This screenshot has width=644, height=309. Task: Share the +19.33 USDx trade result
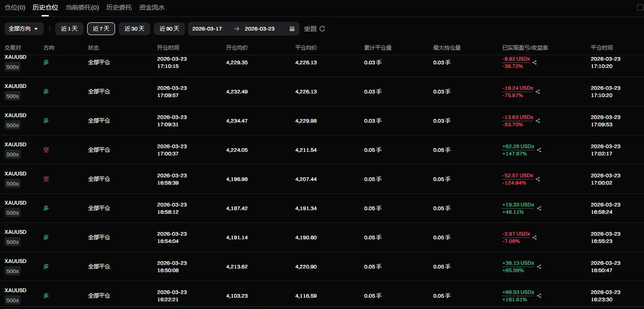click(539, 208)
